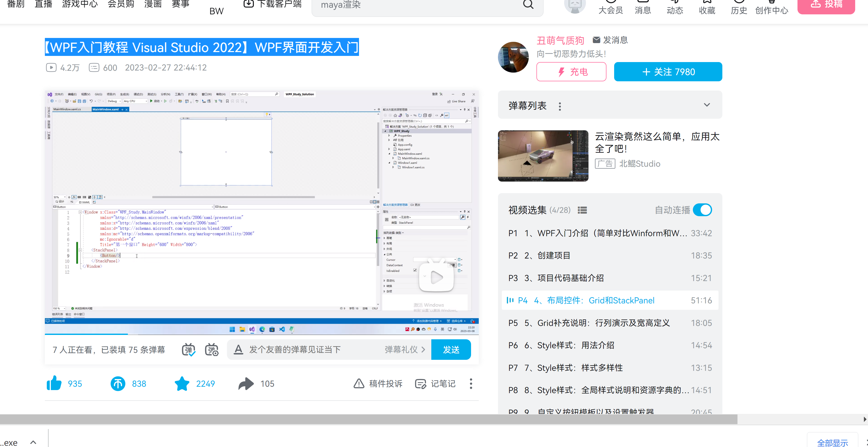Open the more options dots below video
Image resolution: width=868 pixels, height=447 pixels.
coord(471,384)
